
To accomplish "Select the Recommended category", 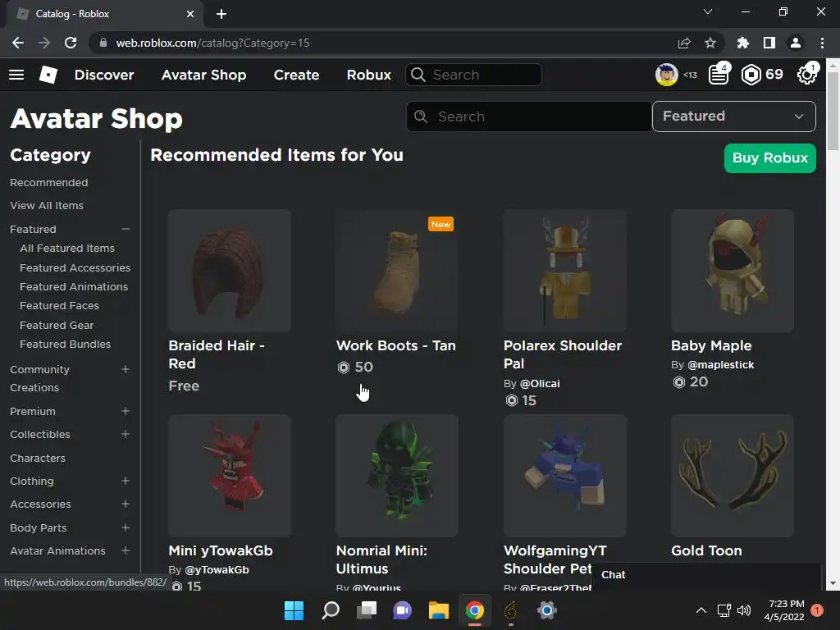I will [x=48, y=183].
